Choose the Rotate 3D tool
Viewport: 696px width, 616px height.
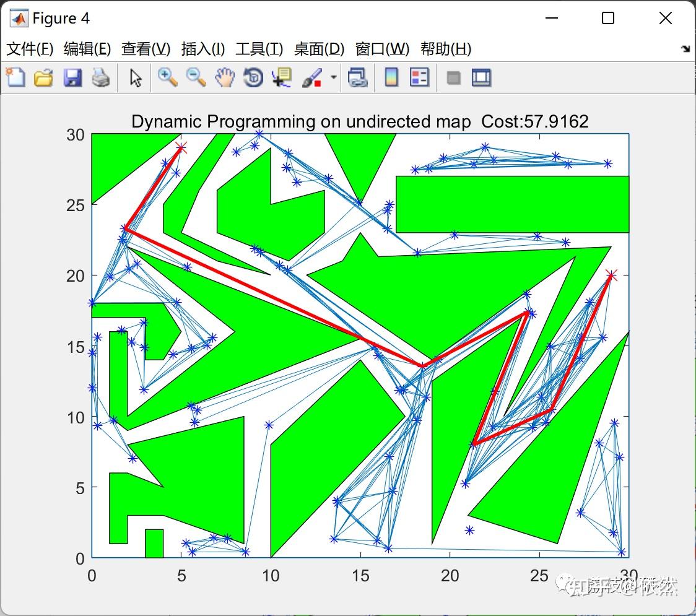pos(253,78)
